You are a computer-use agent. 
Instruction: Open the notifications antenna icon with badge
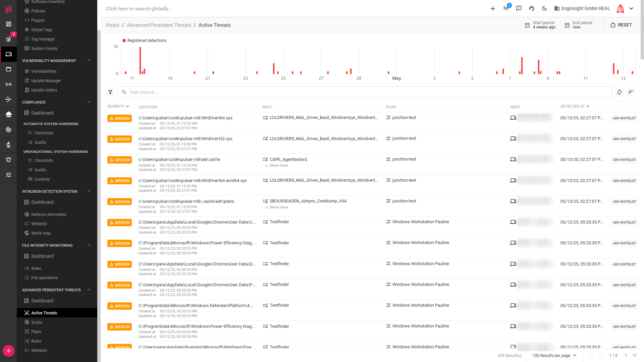point(506,8)
